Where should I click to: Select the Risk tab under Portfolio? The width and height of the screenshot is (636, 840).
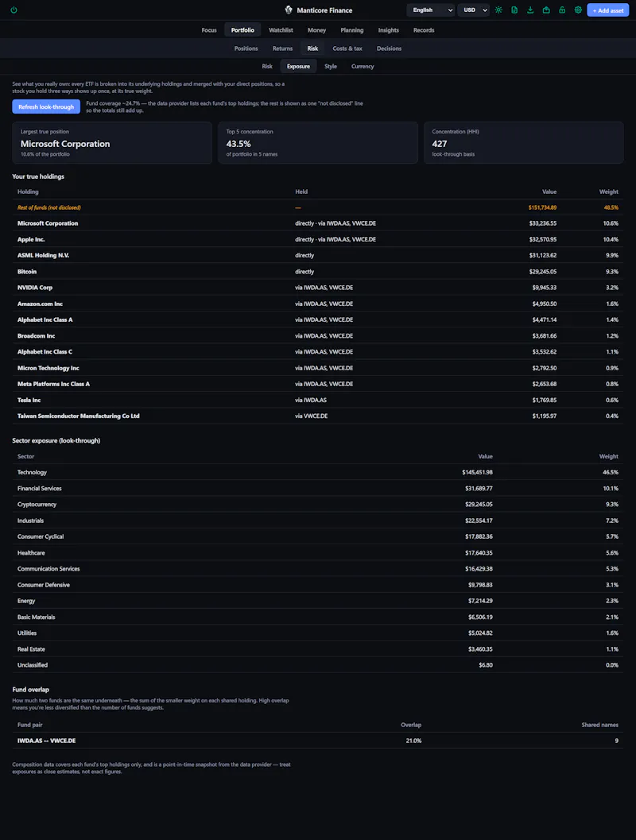312,48
